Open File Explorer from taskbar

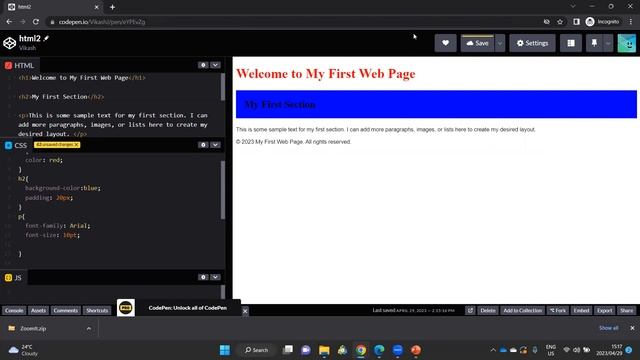point(324,350)
